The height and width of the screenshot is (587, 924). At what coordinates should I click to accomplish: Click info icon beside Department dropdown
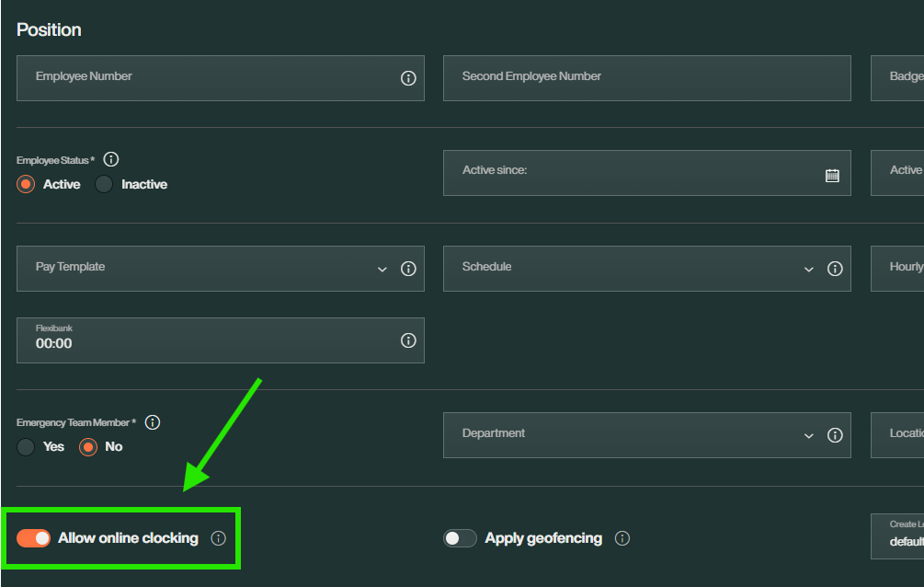[x=835, y=435]
